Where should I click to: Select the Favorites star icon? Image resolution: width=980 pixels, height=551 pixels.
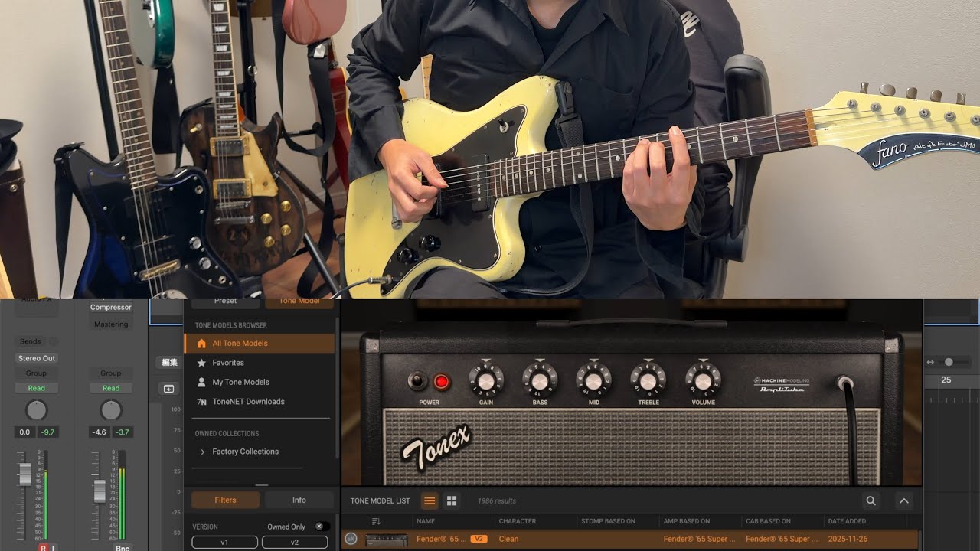click(x=201, y=363)
